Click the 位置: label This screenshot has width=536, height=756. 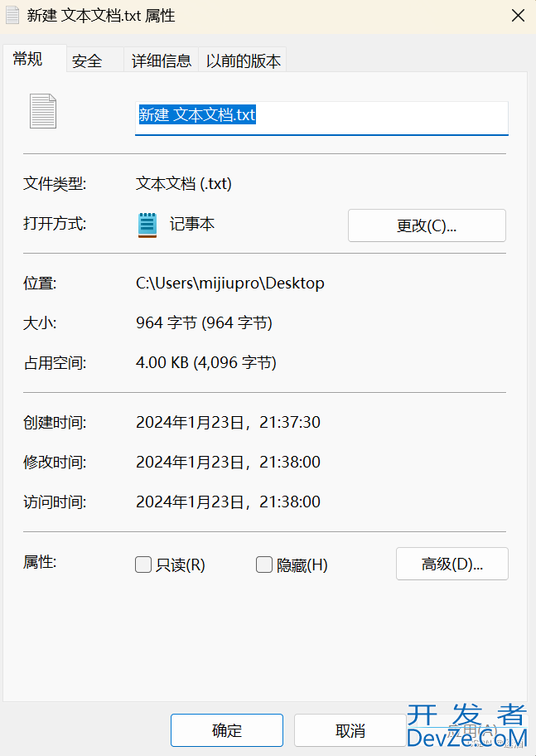coord(40,283)
